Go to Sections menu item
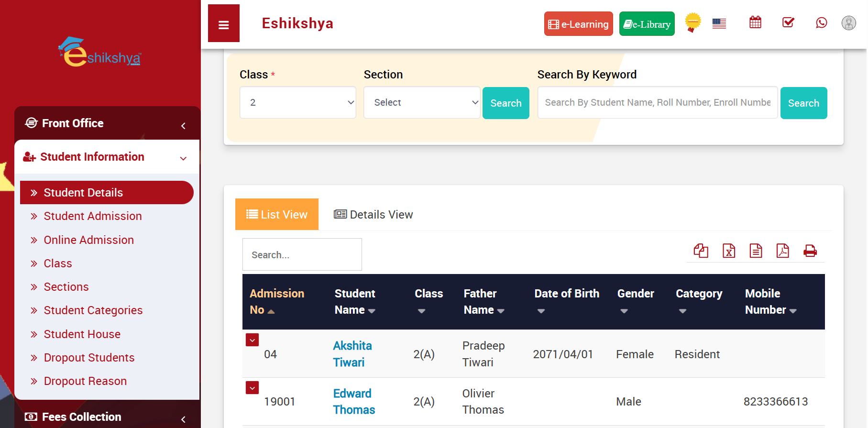Viewport: 868px width, 428px height. [x=66, y=287]
